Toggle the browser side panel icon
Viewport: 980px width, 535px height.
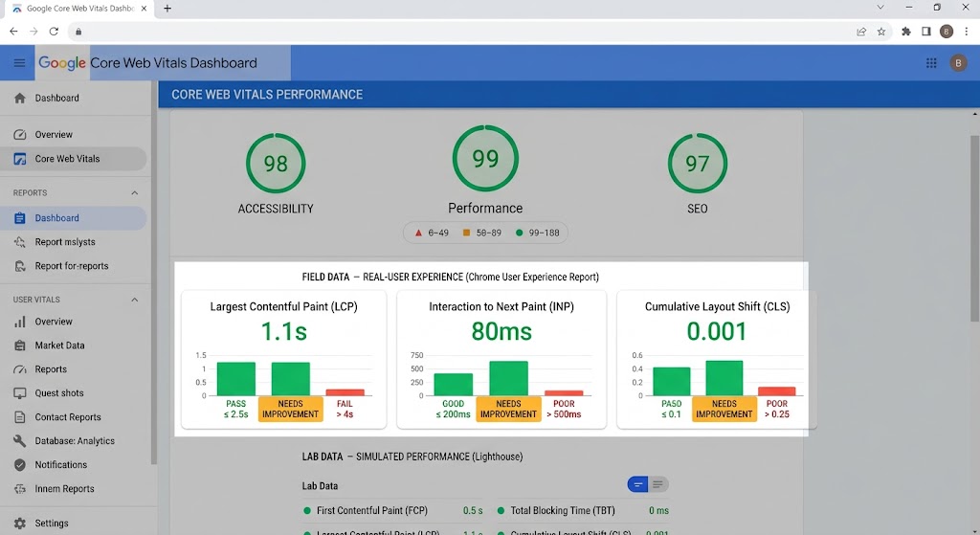(926, 32)
